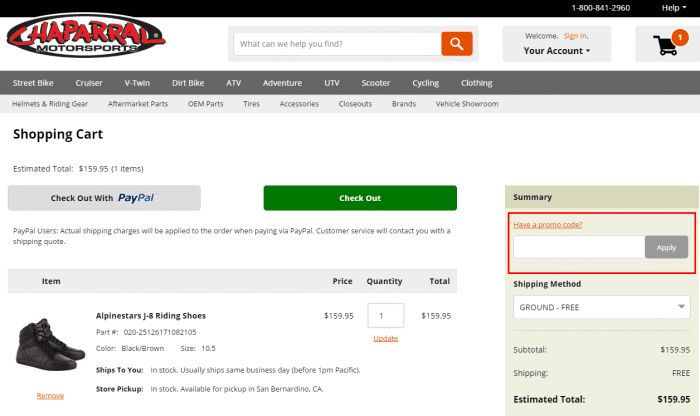Click the Sign In link

tap(576, 36)
